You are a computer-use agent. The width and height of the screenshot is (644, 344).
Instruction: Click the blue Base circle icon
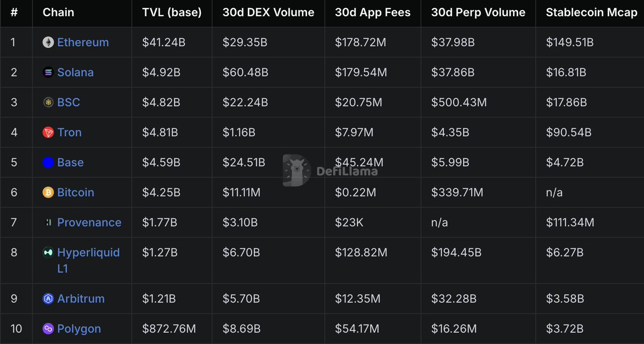click(48, 163)
